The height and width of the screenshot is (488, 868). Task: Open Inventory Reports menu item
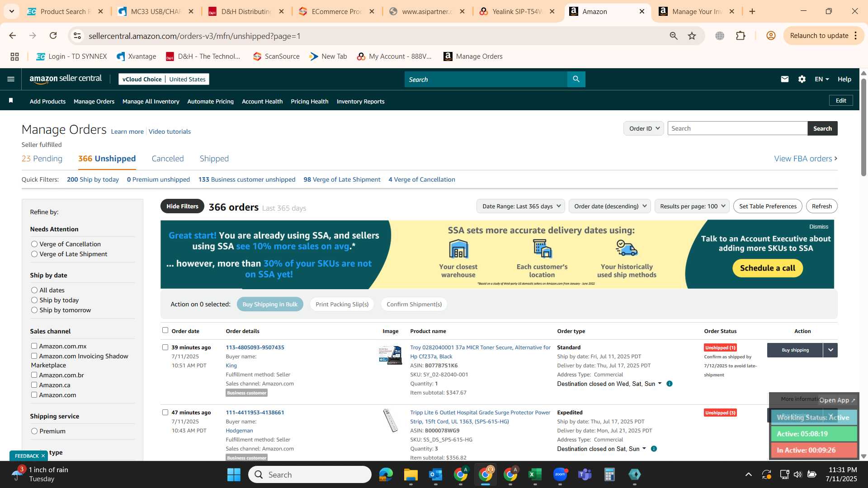coord(360,101)
